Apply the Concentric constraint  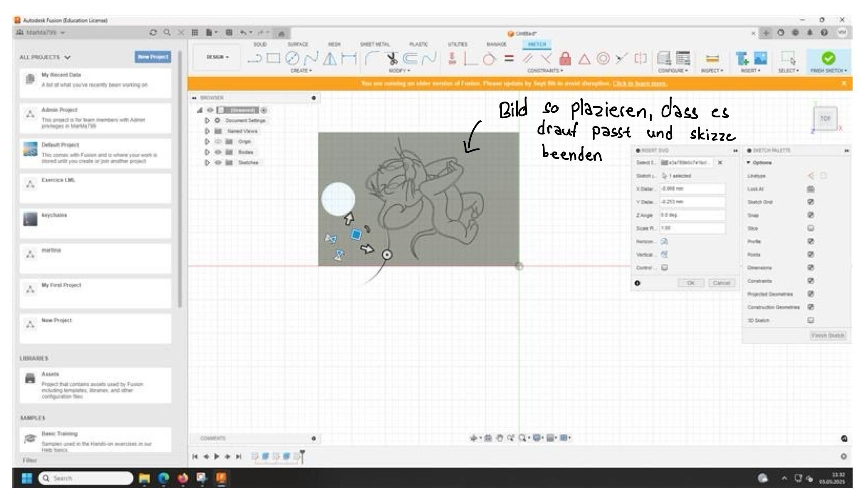point(603,59)
